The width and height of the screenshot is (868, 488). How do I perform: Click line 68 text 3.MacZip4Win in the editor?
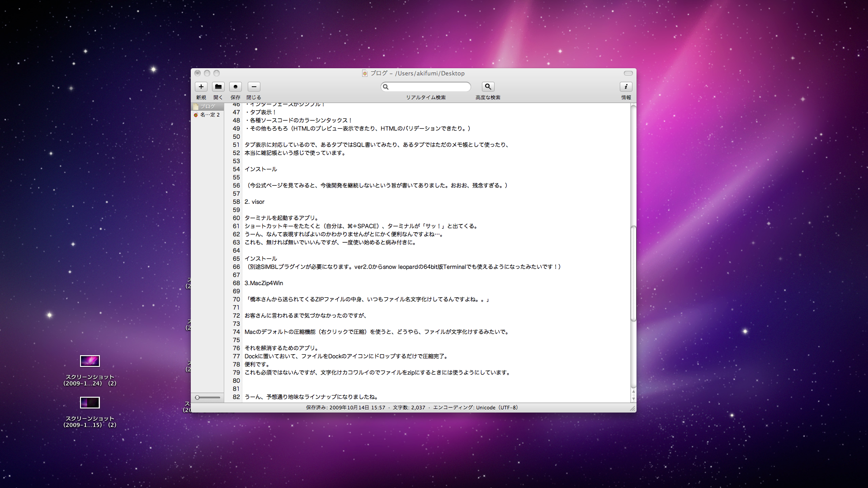click(x=264, y=283)
